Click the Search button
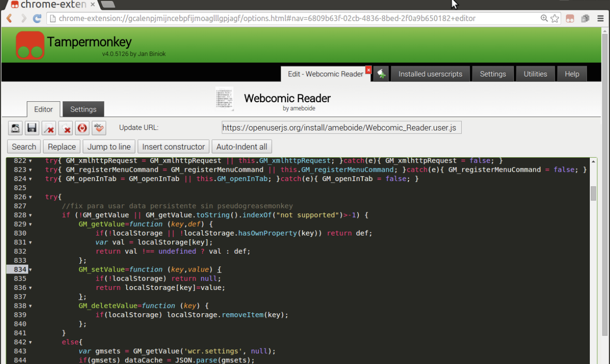 [x=24, y=146]
